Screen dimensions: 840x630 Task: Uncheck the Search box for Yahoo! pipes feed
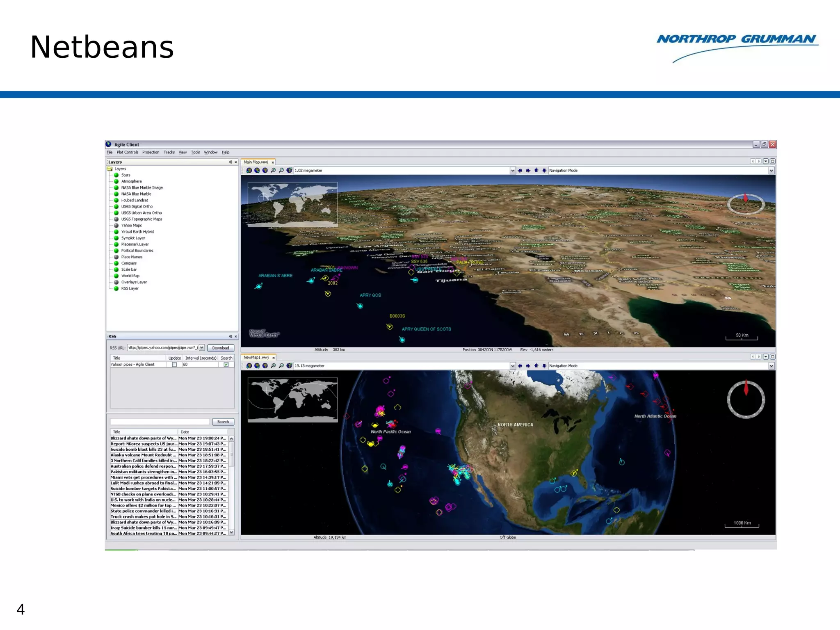tap(226, 364)
